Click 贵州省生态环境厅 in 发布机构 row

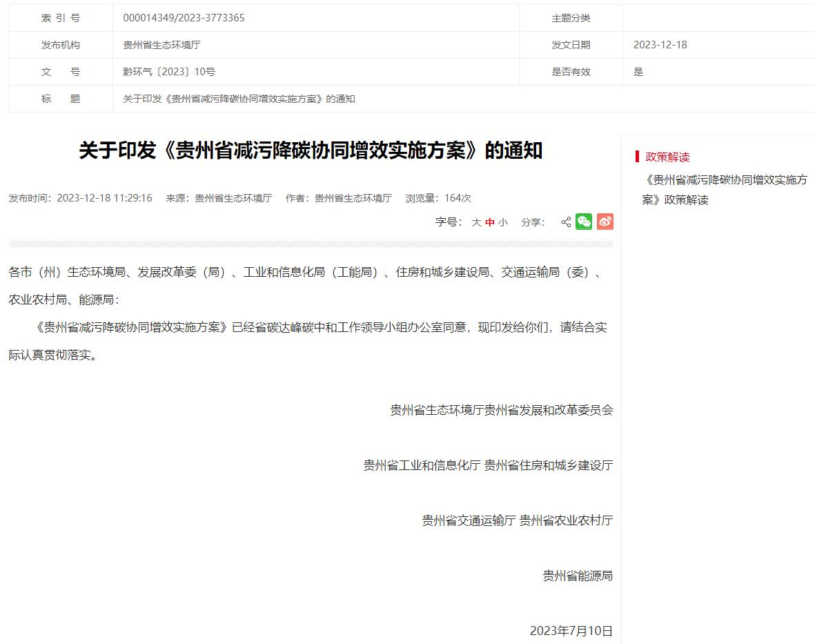tap(161, 45)
